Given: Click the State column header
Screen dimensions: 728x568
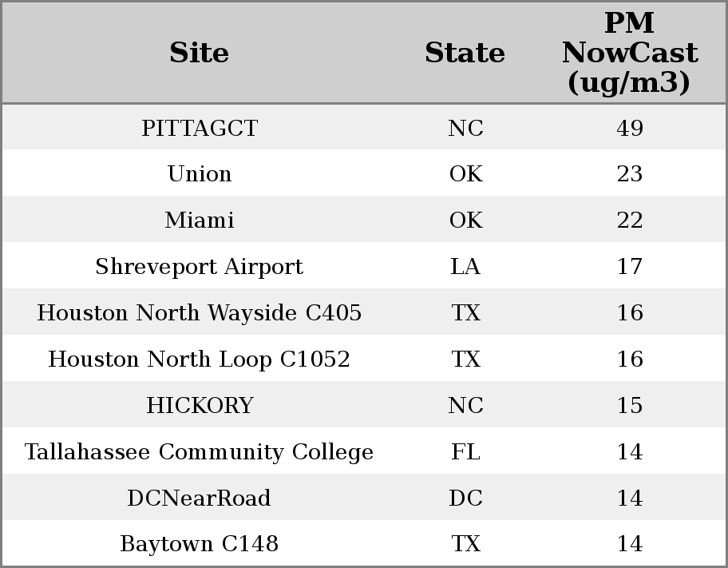Looking at the screenshot, I should click(x=465, y=53).
